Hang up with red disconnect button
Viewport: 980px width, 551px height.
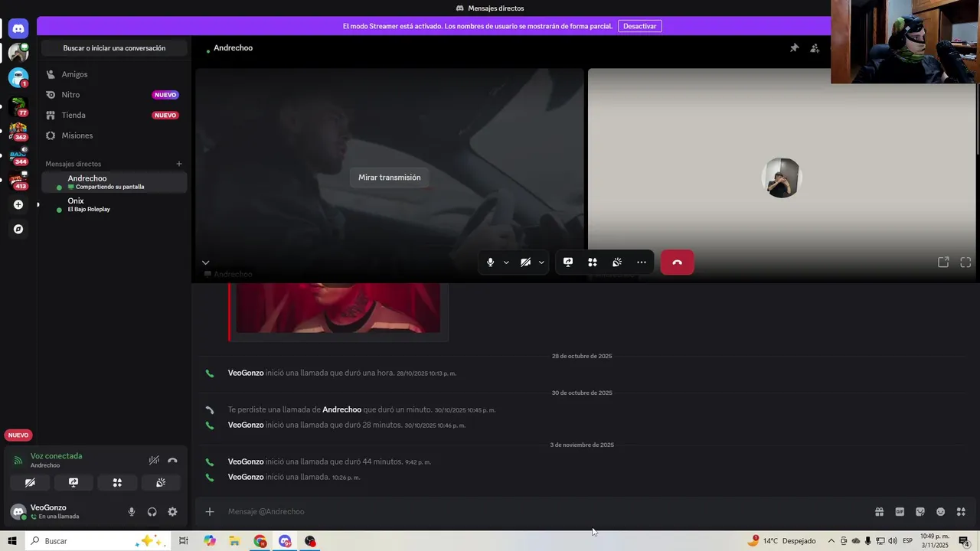coord(677,262)
